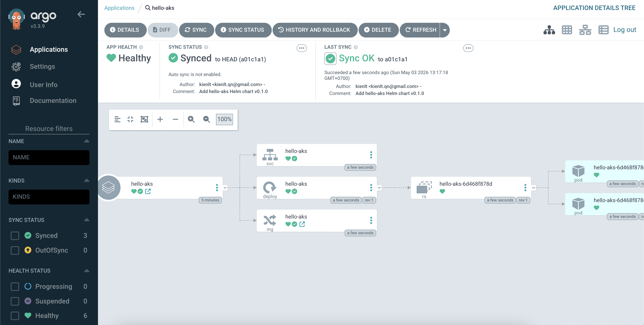Screen dimensions: 644x325
Task: Click the application stack circle icon
Action: (108, 187)
